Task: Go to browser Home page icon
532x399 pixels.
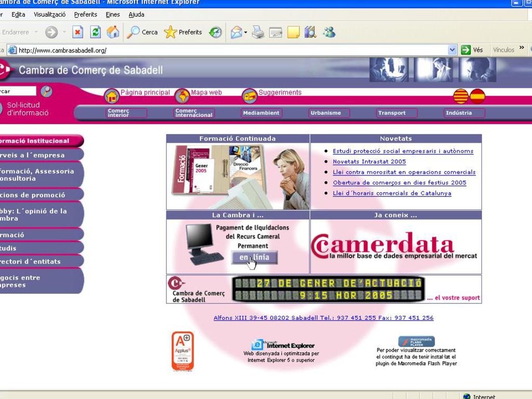Action: click(113, 32)
